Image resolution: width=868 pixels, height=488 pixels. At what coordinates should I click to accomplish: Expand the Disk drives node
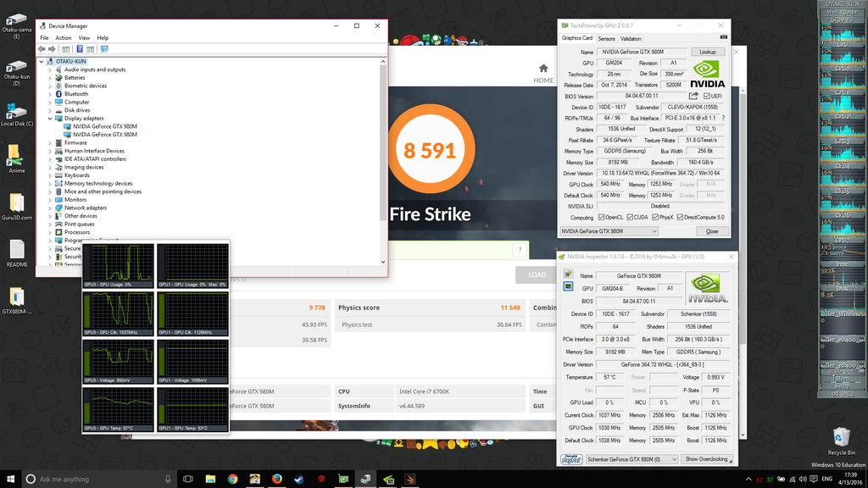(50, 110)
